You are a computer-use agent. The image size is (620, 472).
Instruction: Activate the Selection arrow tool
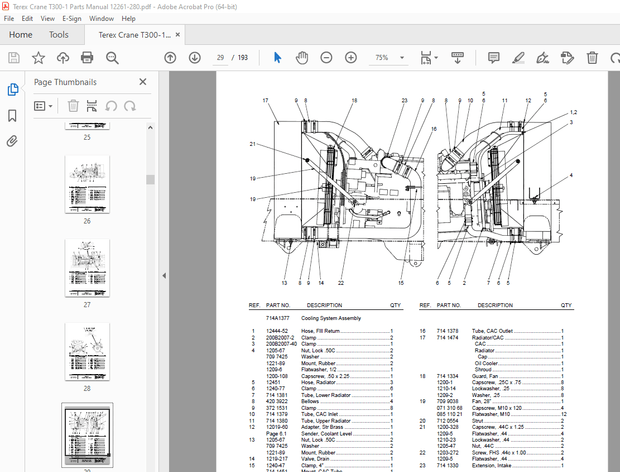tap(279, 58)
